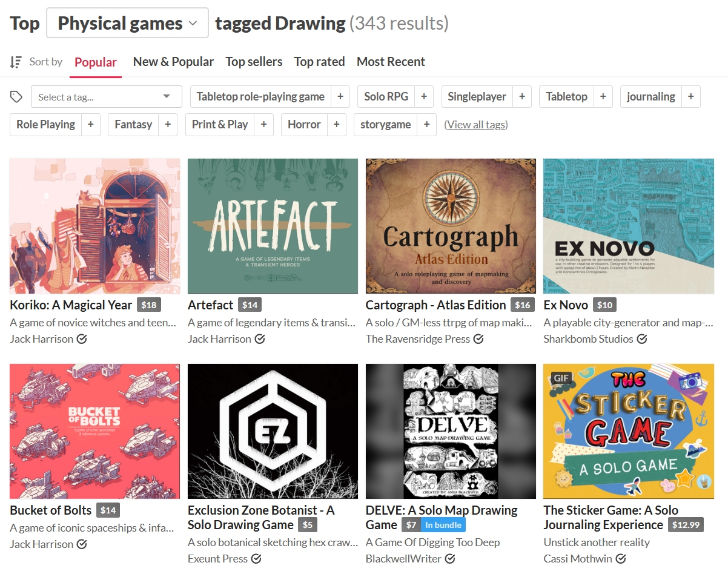The image size is (728, 577).
Task: Open the Physical games category dropdown
Action: tap(127, 23)
